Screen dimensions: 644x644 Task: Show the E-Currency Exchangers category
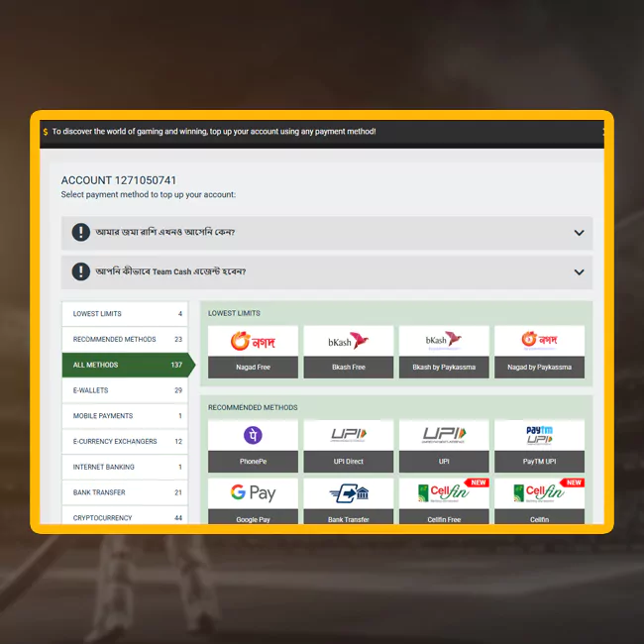(125, 441)
